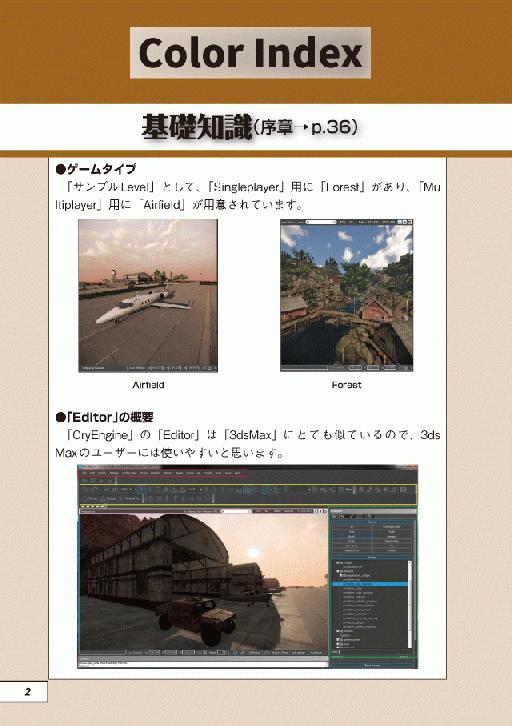Viewport: 512px width, 726px height.
Task: Open the File menu in the CryEngine Editor
Action: click(84, 473)
